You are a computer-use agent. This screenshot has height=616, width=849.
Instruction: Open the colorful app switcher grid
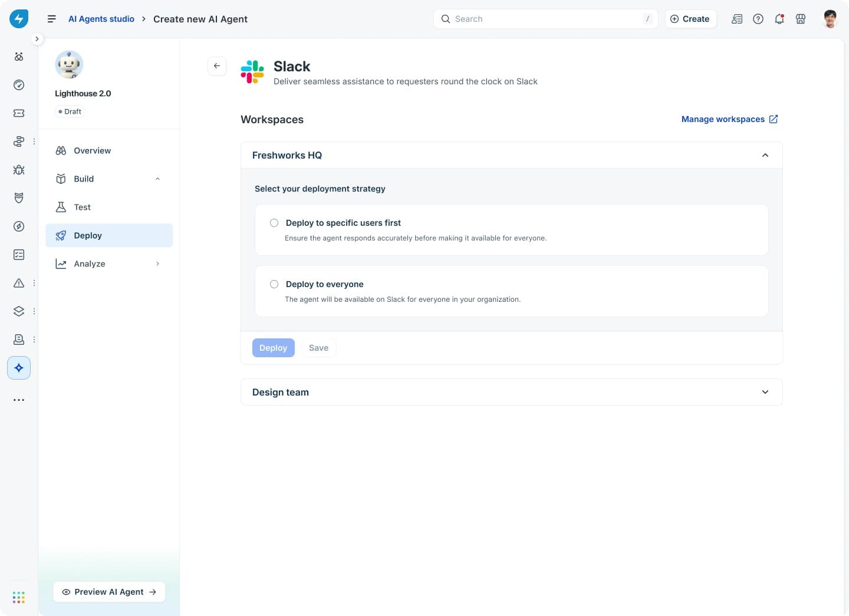click(19, 597)
